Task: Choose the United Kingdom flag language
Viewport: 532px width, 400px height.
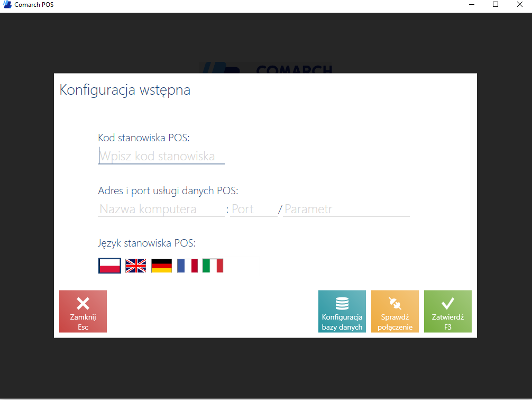Action: 136,266
